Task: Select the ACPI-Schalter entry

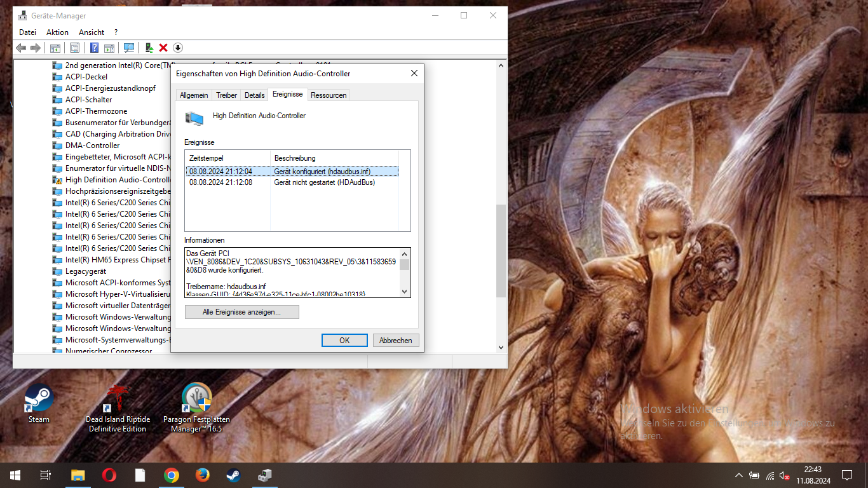Action: coord(88,100)
